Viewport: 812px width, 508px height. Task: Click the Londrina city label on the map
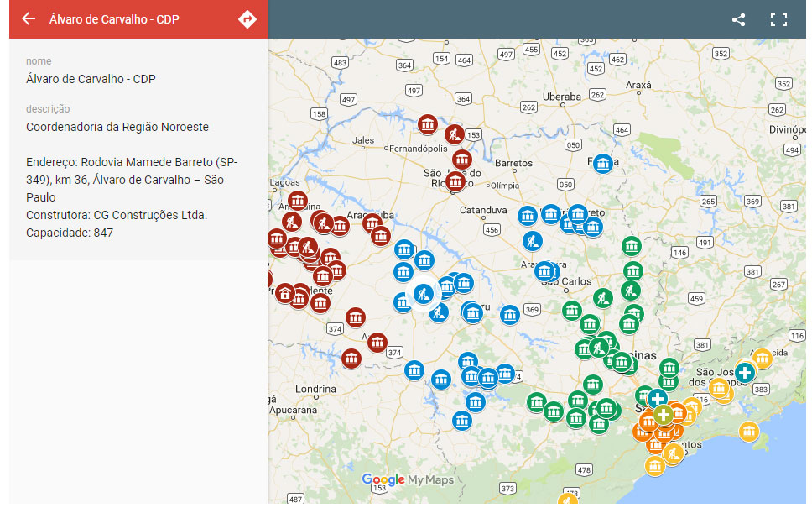point(315,390)
